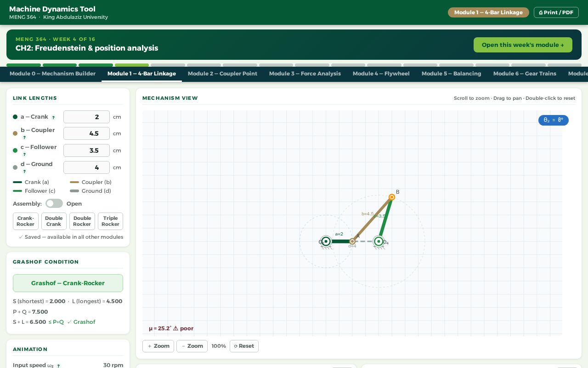Focus the ground length d input field
Screen dimensions: 588x368
[86, 167]
